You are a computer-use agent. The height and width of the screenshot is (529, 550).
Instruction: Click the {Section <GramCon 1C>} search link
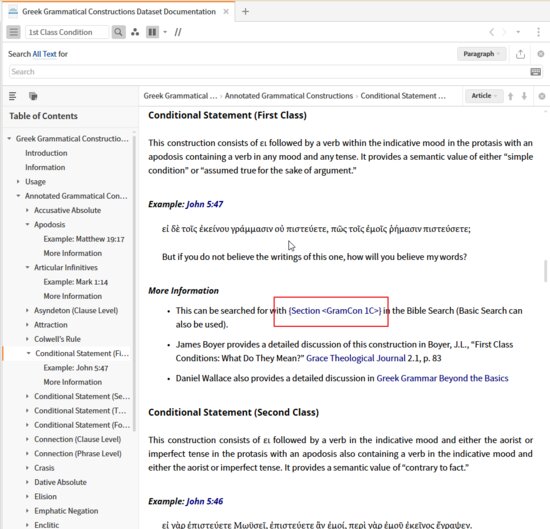(x=335, y=310)
